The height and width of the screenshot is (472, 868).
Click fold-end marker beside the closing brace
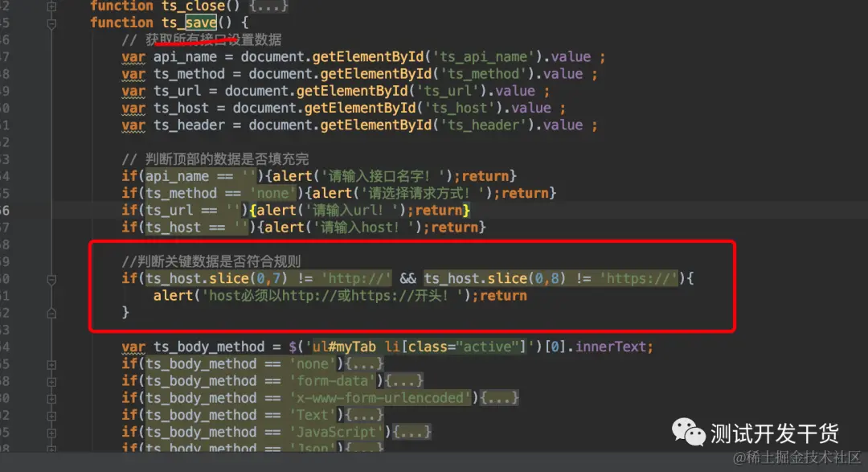tap(51, 314)
